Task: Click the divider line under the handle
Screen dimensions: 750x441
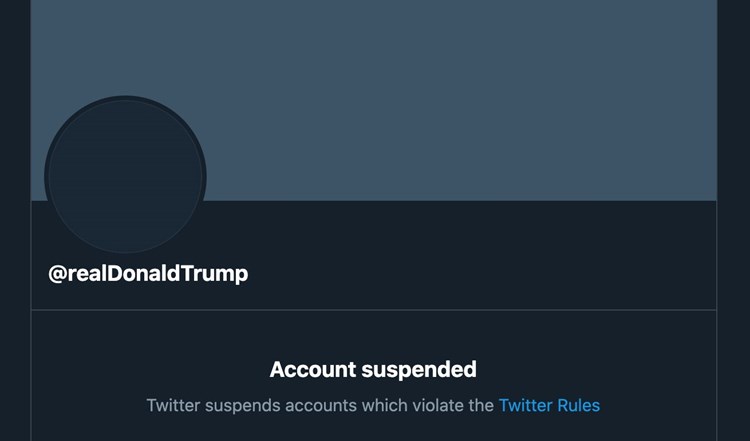Action: (x=374, y=310)
